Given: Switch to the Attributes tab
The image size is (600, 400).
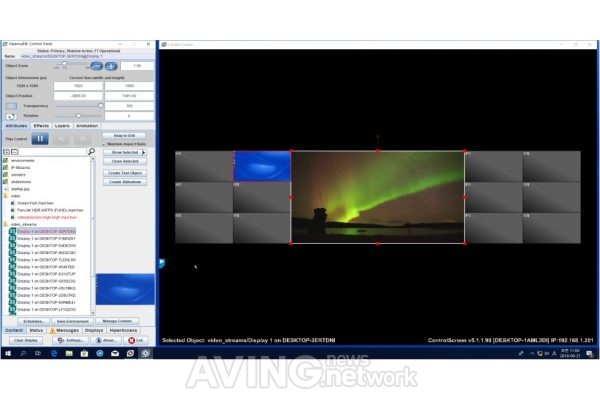Looking at the screenshot, I should (x=16, y=126).
